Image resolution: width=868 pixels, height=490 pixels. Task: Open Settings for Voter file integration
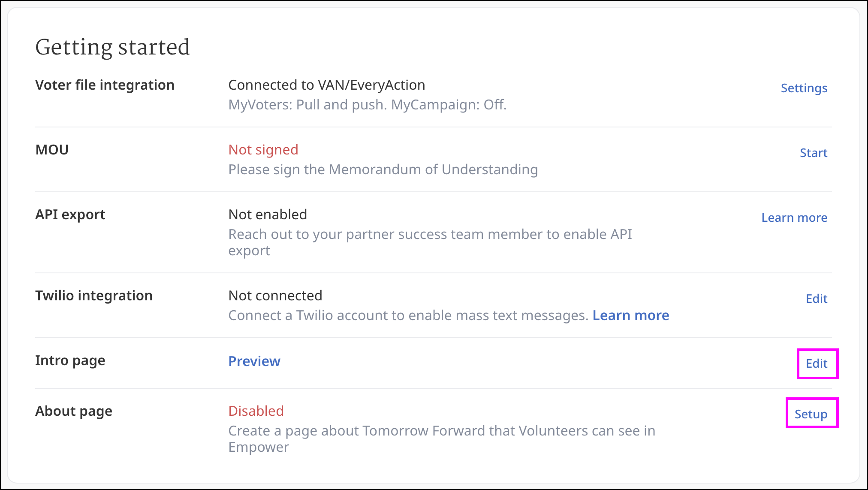pos(804,88)
